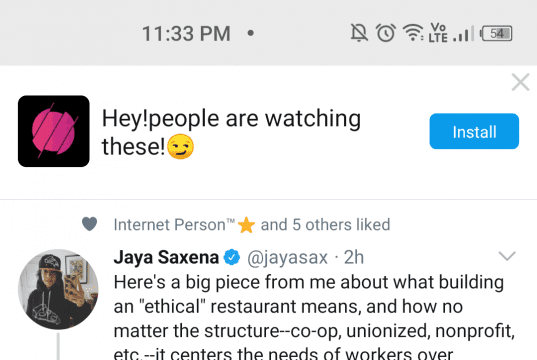The image size is (537, 360).
Task: Open the 'and 5 others liked' text
Action: pyautogui.click(x=325, y=225)
